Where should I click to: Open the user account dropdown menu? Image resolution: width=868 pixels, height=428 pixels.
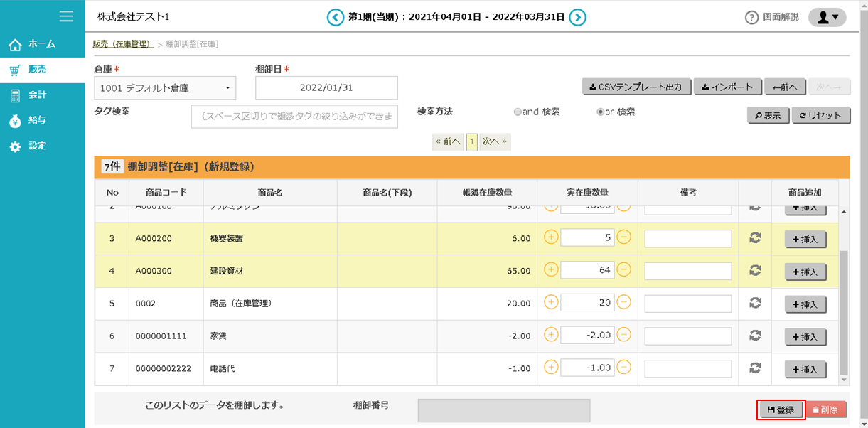[827, 18]
